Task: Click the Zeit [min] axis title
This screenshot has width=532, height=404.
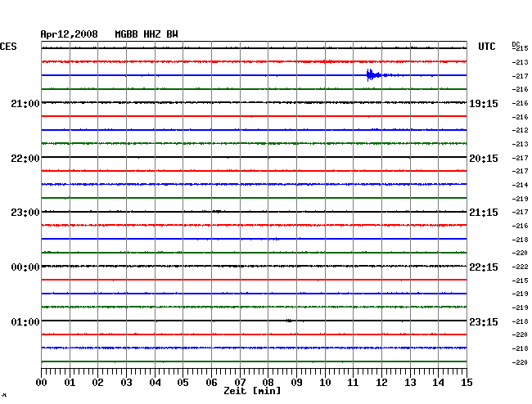Action: click(252, 391)
